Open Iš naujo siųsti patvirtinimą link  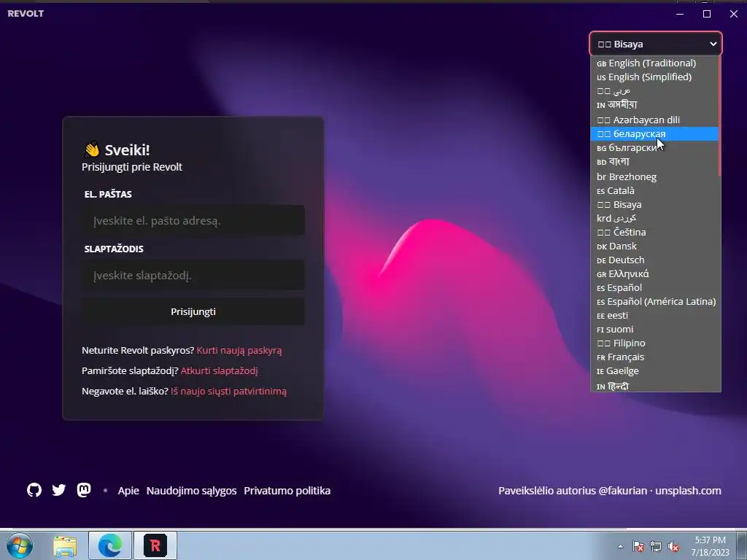point(228,392)
